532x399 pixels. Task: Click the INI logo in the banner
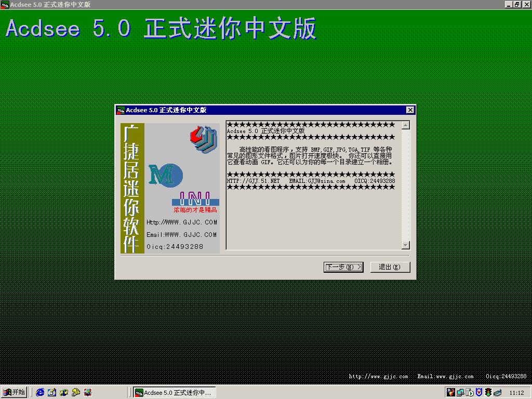click(x=195, y=198)
